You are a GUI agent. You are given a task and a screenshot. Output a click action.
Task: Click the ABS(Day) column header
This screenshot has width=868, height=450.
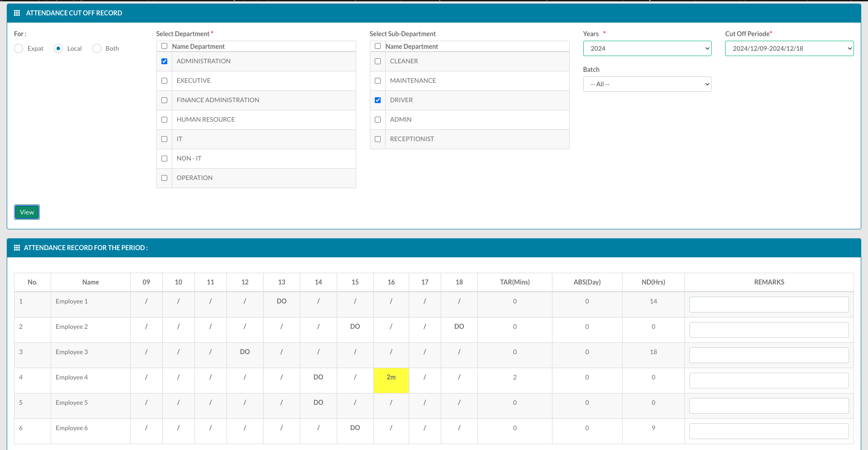click(587, 282)
